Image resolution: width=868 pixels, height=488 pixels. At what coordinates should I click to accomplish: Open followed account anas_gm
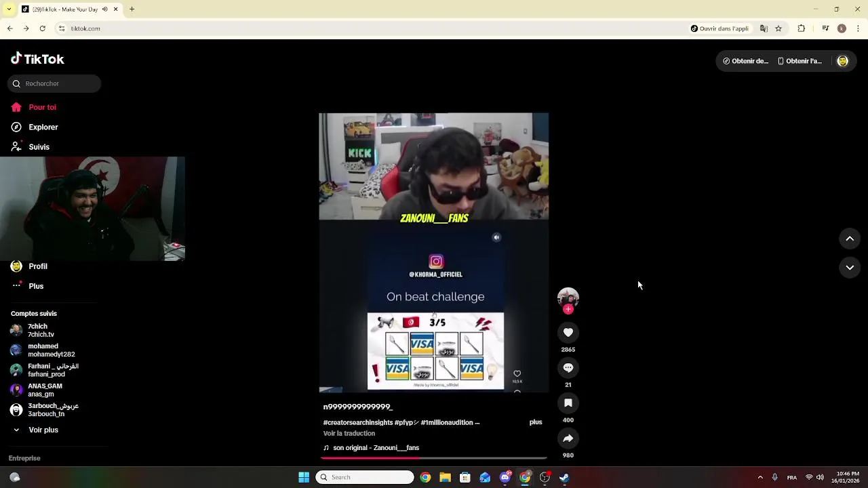pyautogui.click(x=37, y=390)
